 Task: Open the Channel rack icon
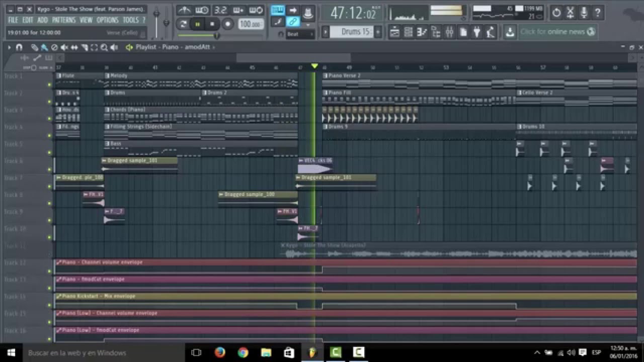[x=409, y=32]
